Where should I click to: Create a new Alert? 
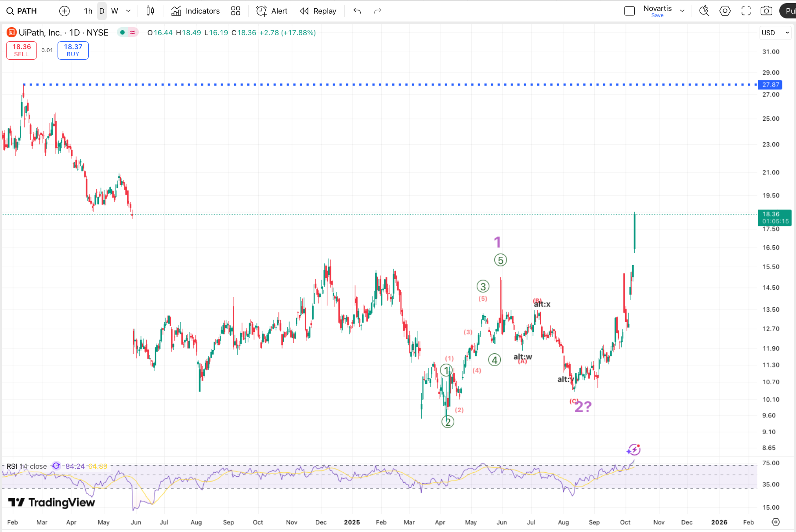[272, 11]
